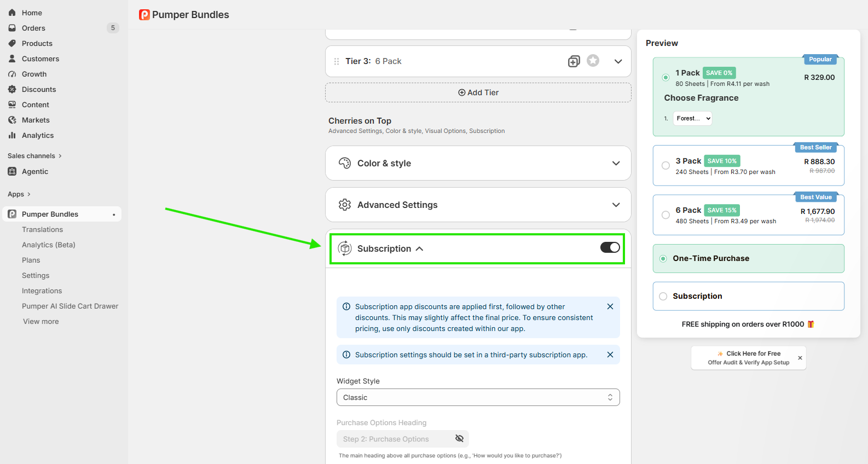
Task: Click the Pumper Bundles app icon in sidebar
Action: pos(12,214)
